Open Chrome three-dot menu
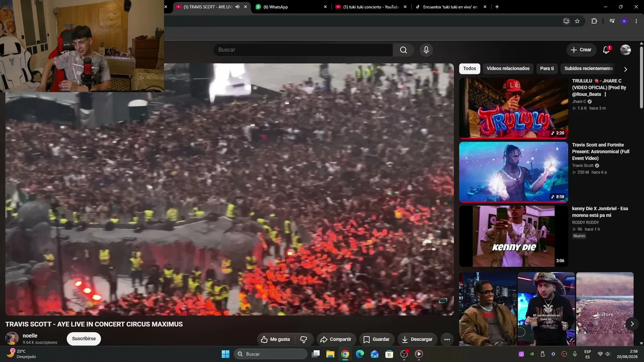 (x=636, y=21)
